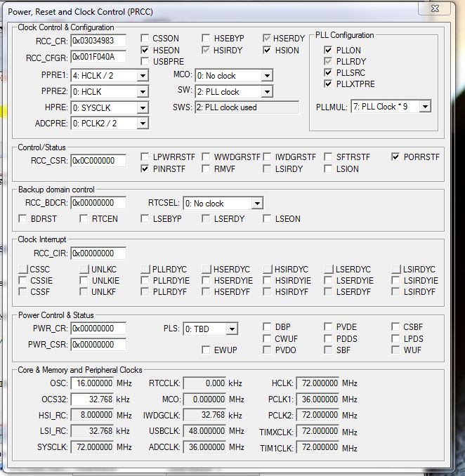The height and width of the screenshot is (476, 465).
Task: Open the MCO clock output dropdown
Action: coord(268,76)
